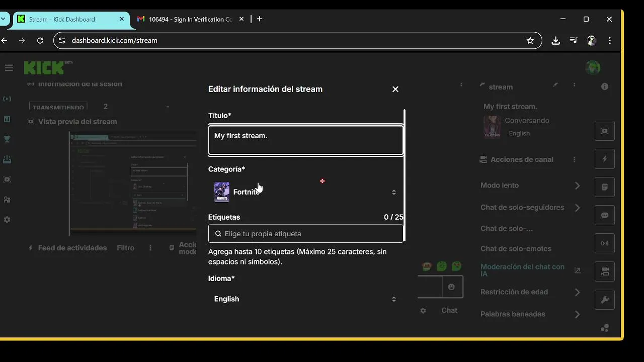Open the hamburger menu beside the Kick logo
This screenshot has width=644, height=362.
click(9, 67)
